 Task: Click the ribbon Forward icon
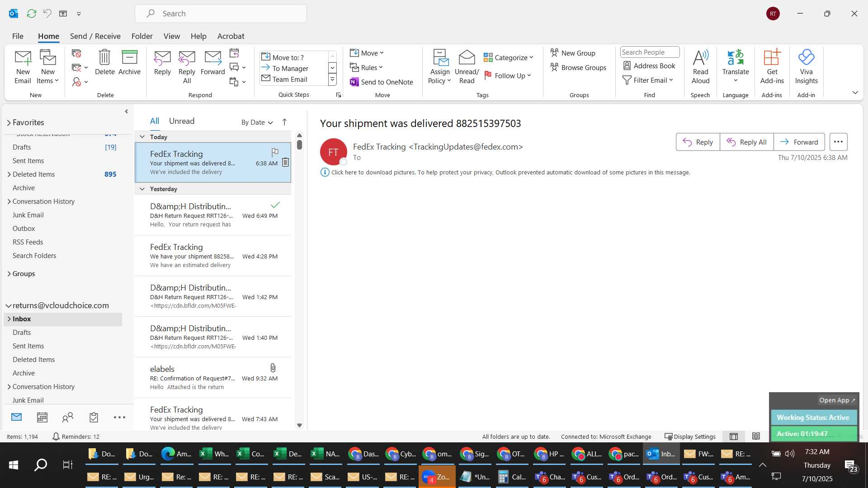tap(212, 62)
